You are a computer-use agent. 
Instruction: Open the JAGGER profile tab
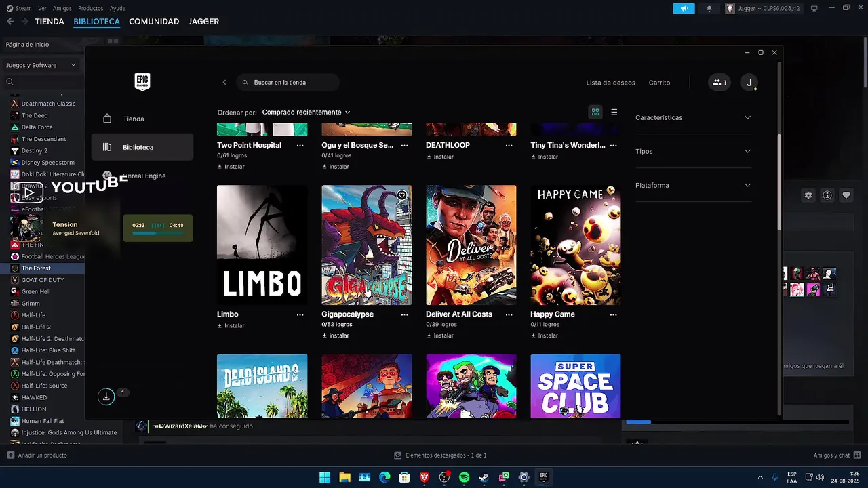pyautogui.click(x=203, y=22)
